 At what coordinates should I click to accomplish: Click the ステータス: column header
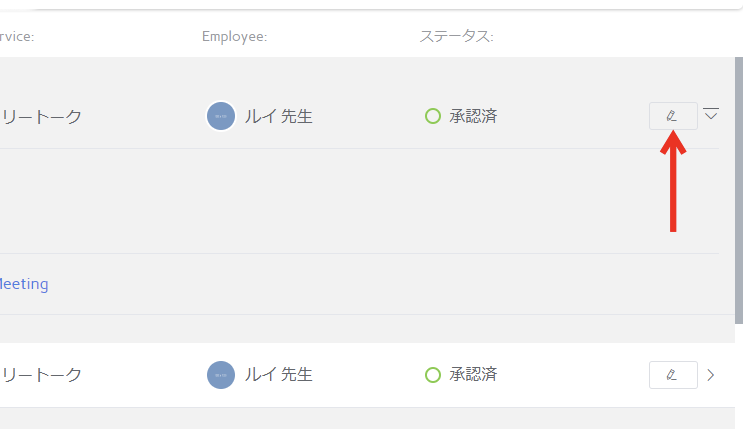(456, 36)
